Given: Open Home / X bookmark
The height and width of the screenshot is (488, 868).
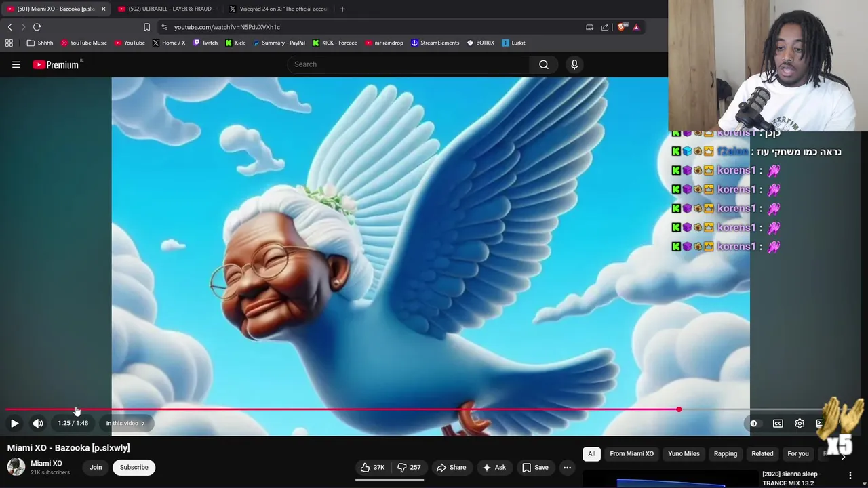Looking at the screenshot, I should (x=169, y=43).
